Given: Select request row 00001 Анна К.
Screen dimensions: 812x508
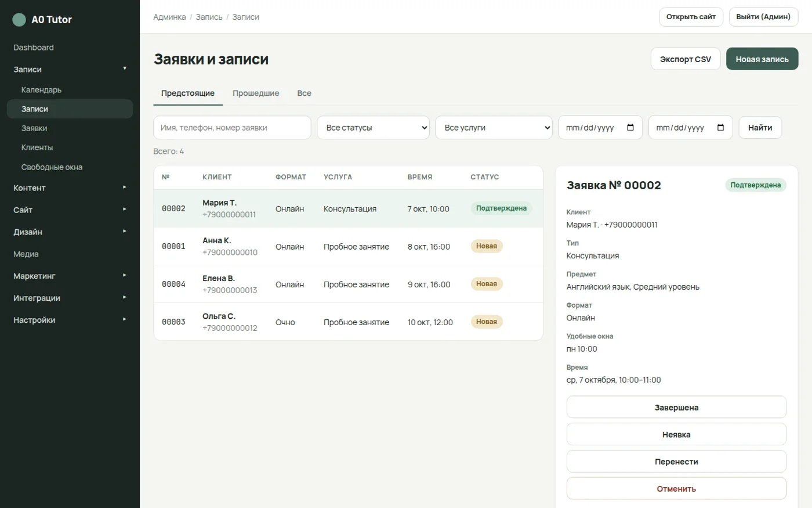Looking at the screenshot, I should [348, 247].
